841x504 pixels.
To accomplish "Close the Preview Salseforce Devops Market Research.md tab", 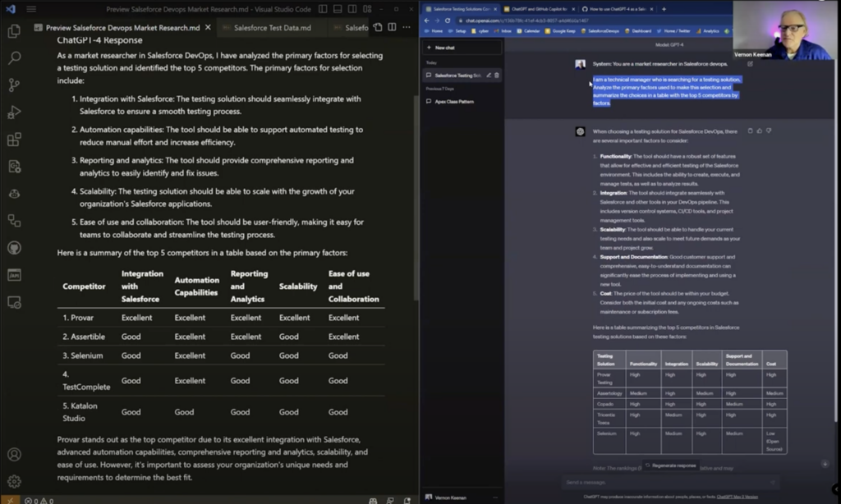I will pyautogui.click(x=208, y=27).
